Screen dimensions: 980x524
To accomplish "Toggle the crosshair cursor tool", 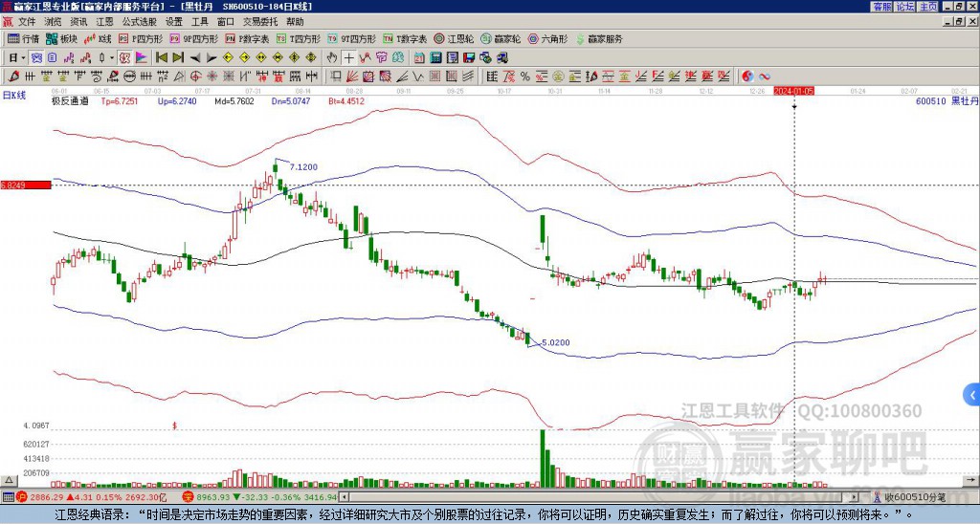I will 348,58.
